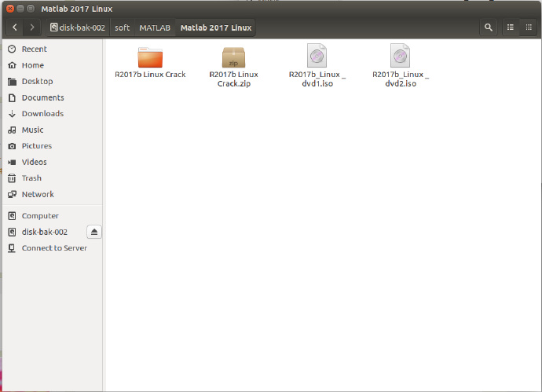Switch to list view icon
The width and height of the screenshot is (542, 392).
(511, 27)
